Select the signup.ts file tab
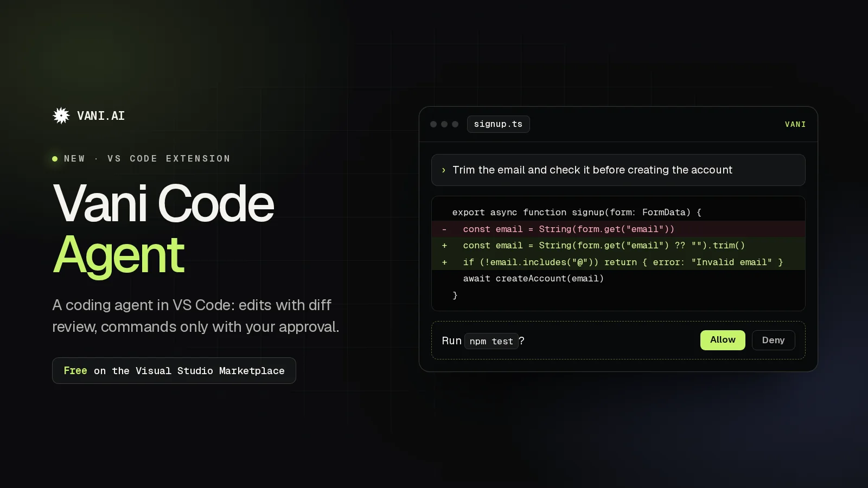Image resolution: width=868 pixels, height=488 pixels. [498, 124]
